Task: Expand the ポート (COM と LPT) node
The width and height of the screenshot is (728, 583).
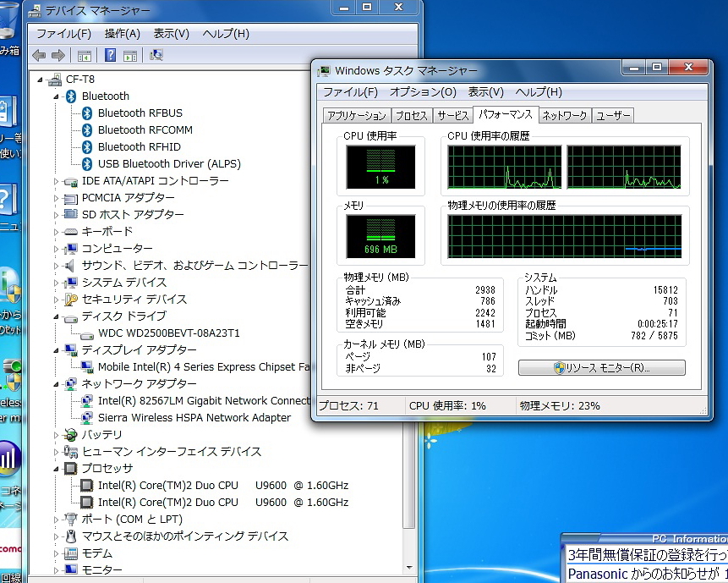Action: pos(56,520)
